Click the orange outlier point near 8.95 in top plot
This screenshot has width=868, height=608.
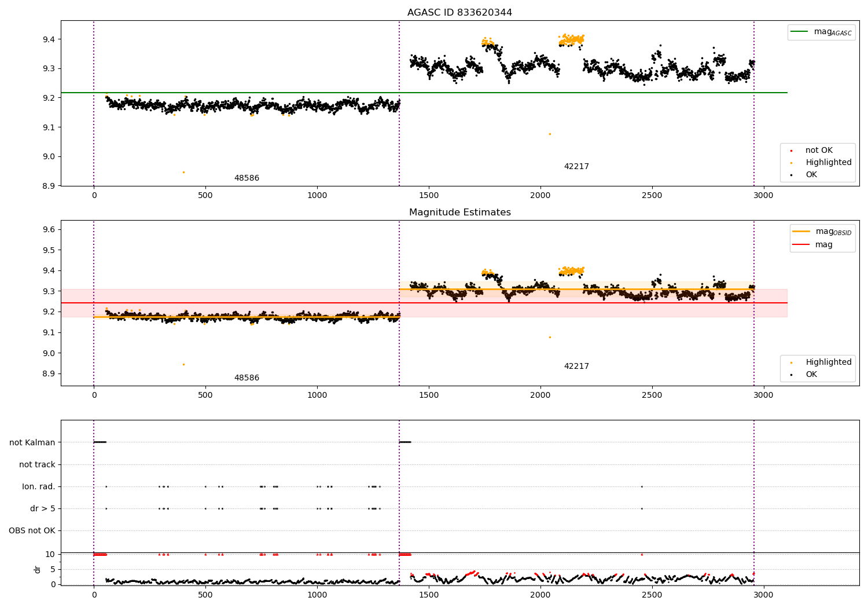coord(183,172)
